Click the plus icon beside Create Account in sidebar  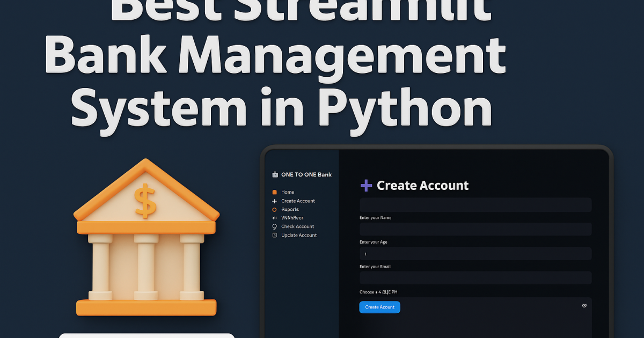tap(275, 201)
